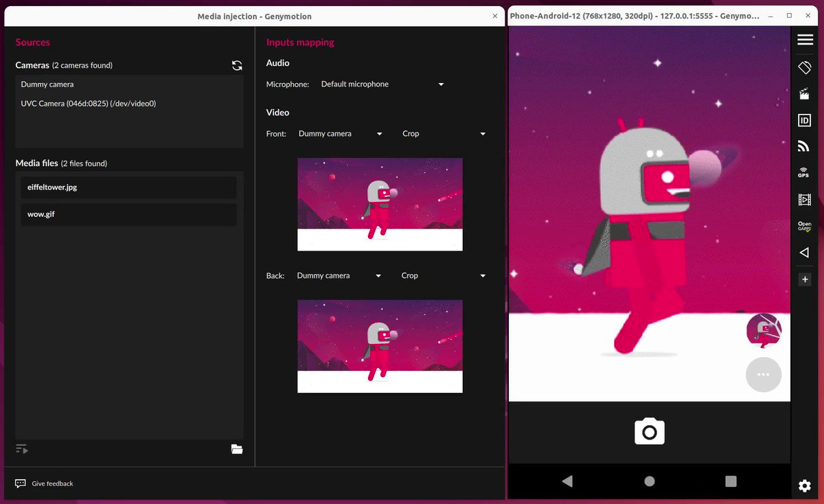The width and height of the screenshot is (824, 504).
Task: Open the GPS widget
Action: click(x=804, y=172)
